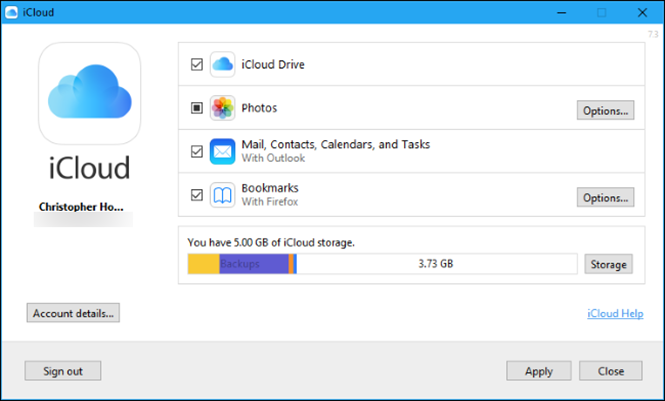Screen dimensions: 665x401
Task: Open Account details
Action: tap(74, 313)
